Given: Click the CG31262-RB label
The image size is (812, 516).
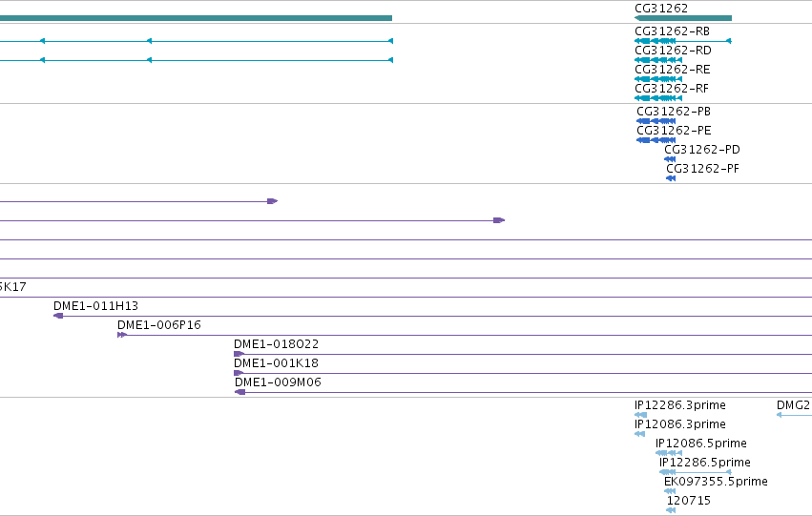Looking at the screenshot, I should [672, 31].
